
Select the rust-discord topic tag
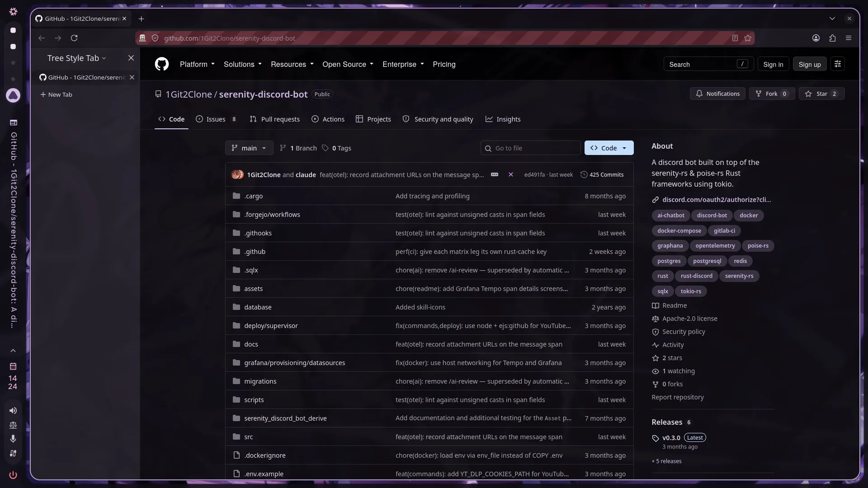click(696, 276)
